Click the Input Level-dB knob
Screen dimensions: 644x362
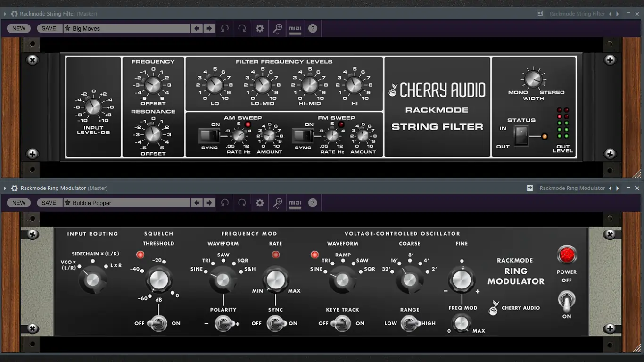93,107
